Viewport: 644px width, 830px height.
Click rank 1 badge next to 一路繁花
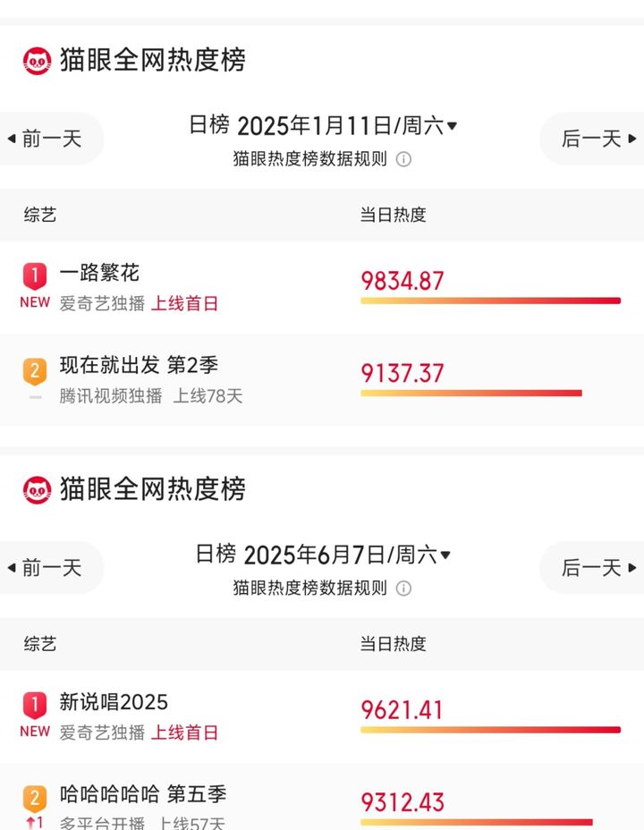pyautogui.click(x=34, y=275)
